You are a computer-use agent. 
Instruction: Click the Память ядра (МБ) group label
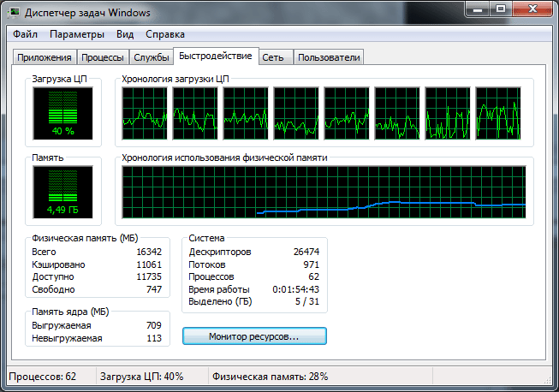click(x=70, y=312)
